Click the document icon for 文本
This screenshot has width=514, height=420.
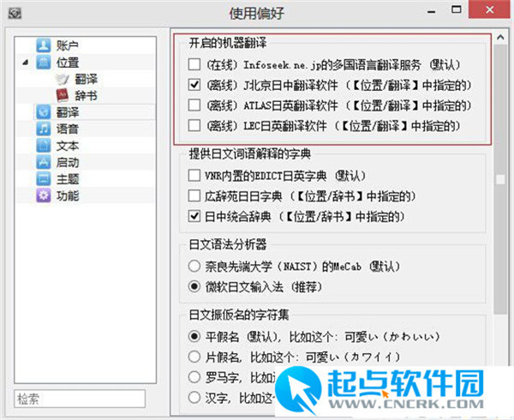44,145
